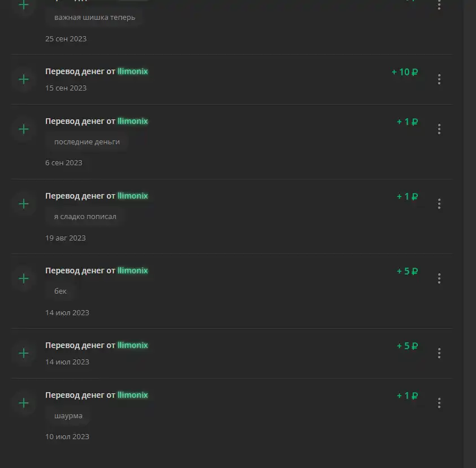Viewport: 476px width, 468px height.
Task: Open options menu for 6 сен 2023 transfer
Action: [439, 129]
